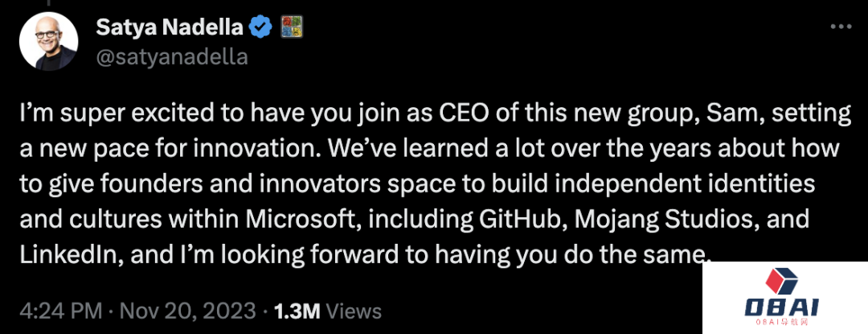
Task: Click the blue verified checkmark badge
Action: tap(260, 27)
